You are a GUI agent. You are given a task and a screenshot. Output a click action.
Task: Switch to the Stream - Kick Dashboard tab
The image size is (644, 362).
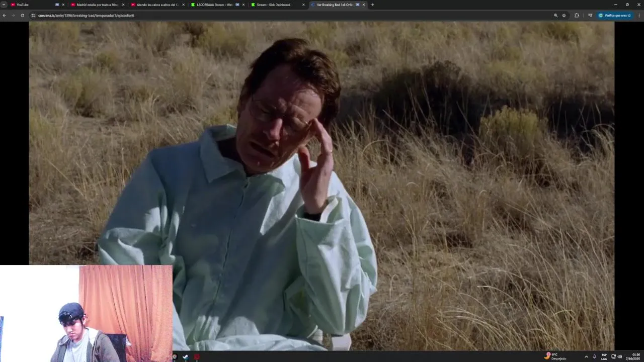pos(278,5)
